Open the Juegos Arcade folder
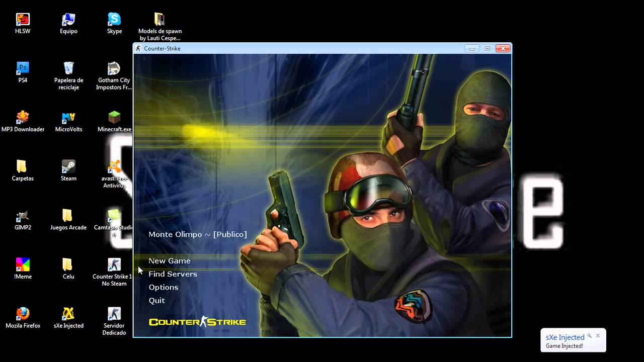This screenshot has width=644, height=362. click(68, 220)
